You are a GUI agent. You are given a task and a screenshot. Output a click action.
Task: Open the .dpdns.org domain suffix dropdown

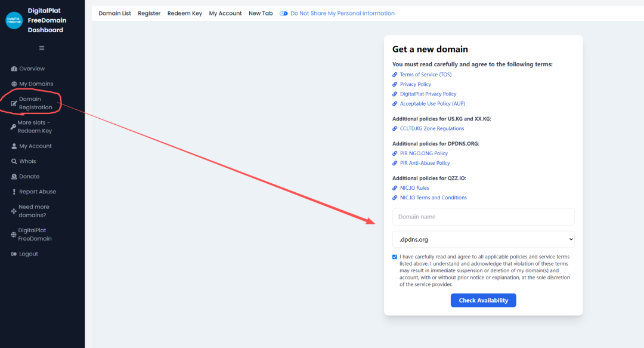coord(483,239)
